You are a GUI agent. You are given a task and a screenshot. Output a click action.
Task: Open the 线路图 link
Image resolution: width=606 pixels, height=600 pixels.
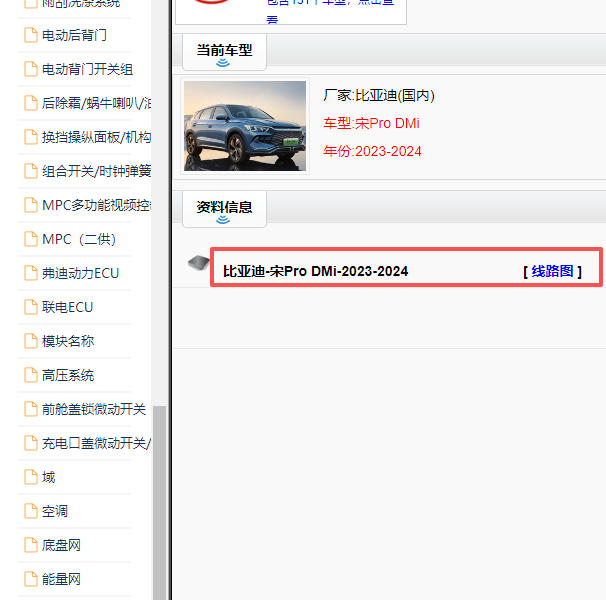pos(552,271)
